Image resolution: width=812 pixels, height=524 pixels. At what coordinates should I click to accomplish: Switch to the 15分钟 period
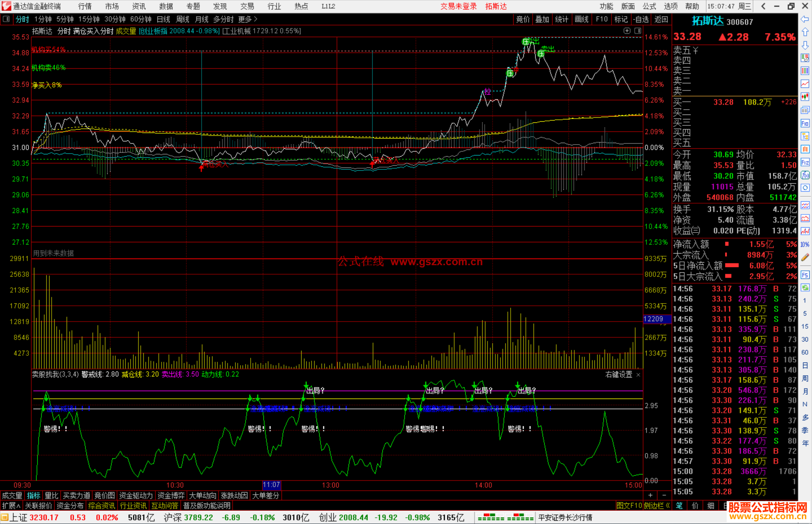pos(89,19)
